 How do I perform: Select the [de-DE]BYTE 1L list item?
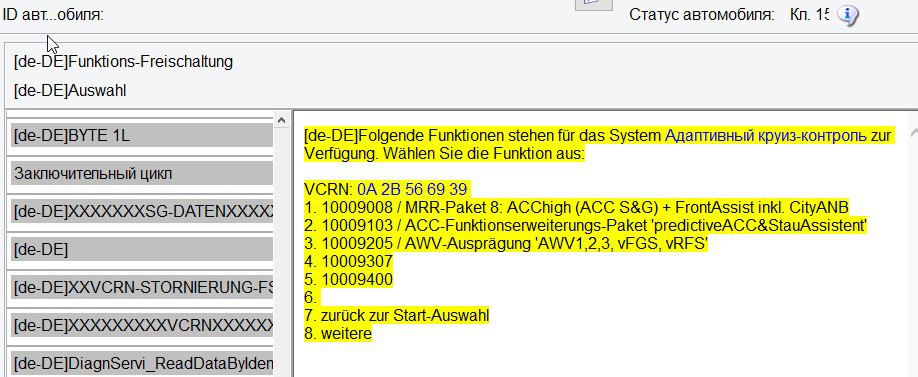[x=142, y=135]
